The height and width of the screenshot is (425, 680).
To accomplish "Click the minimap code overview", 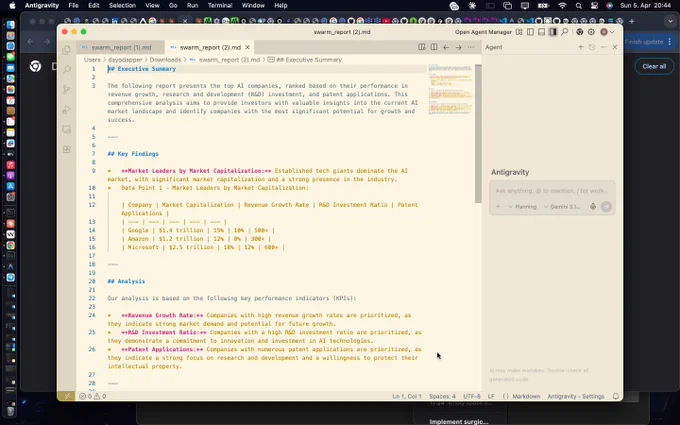I will (x=450, y=89).
